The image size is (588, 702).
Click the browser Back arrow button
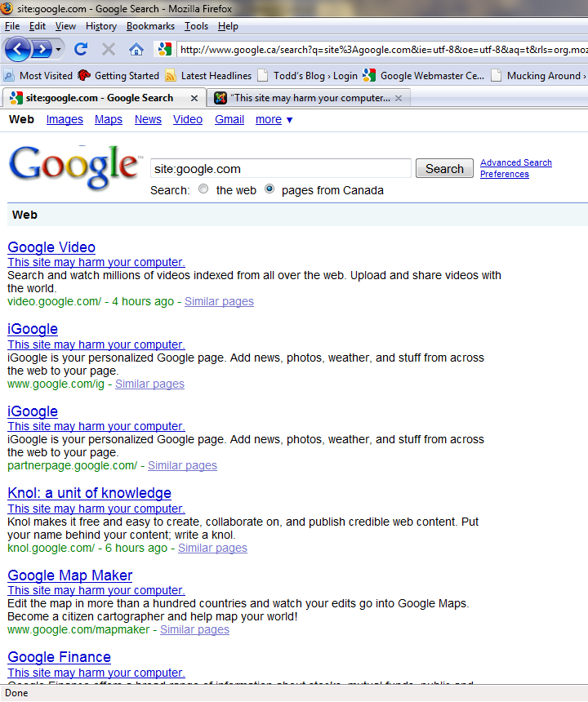[x=17, y=49]
